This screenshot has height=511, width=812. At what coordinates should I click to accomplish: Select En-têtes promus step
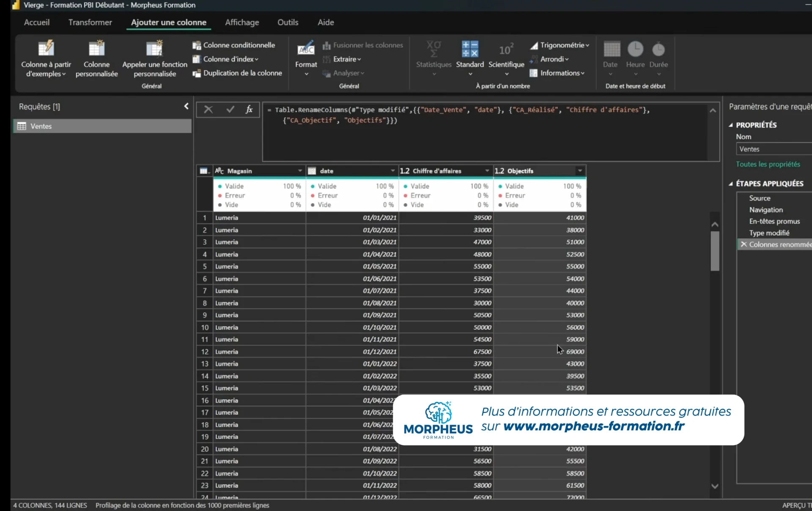point(774,221)
